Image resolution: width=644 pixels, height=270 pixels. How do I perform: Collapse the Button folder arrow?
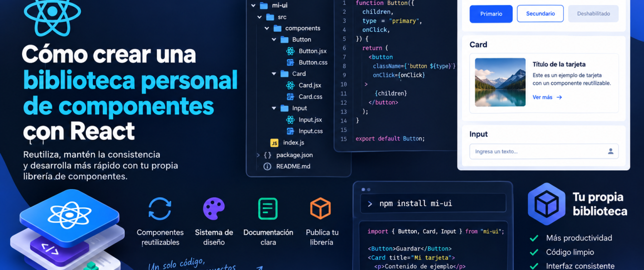point(274,39)
